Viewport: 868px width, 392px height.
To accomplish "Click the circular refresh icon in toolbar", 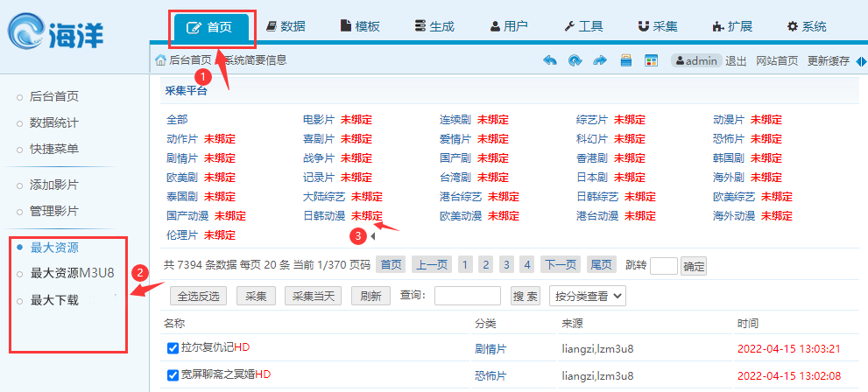I will pyautogui.click(x=575, y=60).
